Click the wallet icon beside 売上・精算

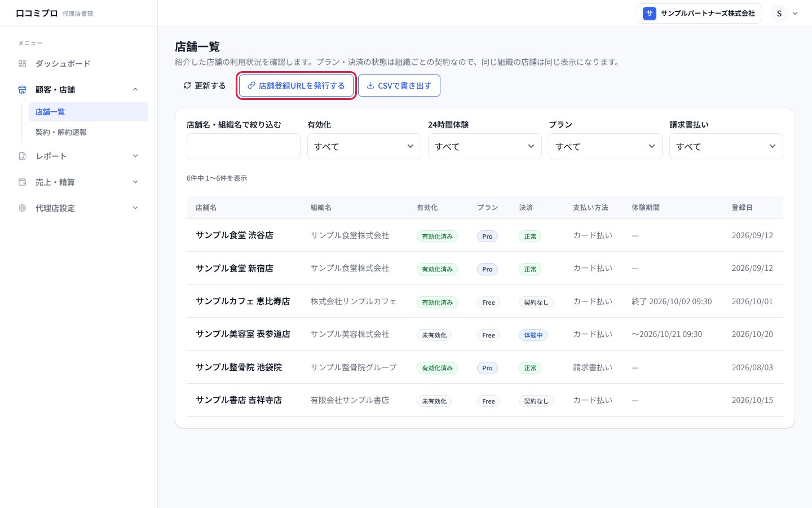tap(23, 182)
